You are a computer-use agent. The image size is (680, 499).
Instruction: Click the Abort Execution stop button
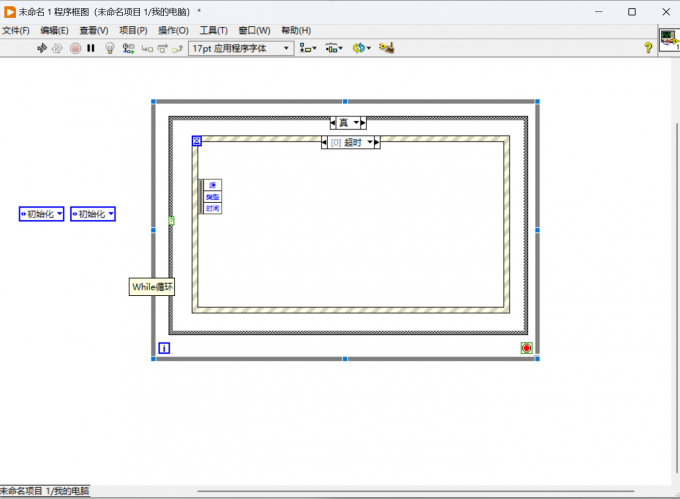(75, 48)
